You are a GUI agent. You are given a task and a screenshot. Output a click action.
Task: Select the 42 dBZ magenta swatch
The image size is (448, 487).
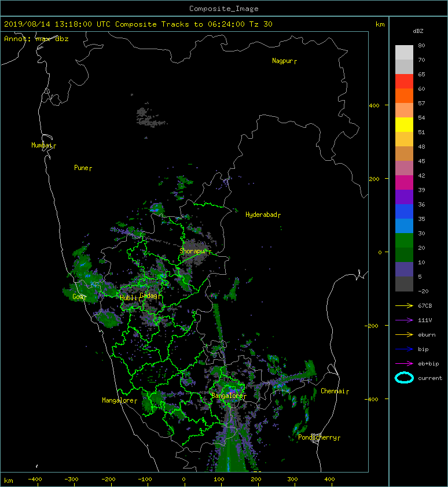point(404,183)
